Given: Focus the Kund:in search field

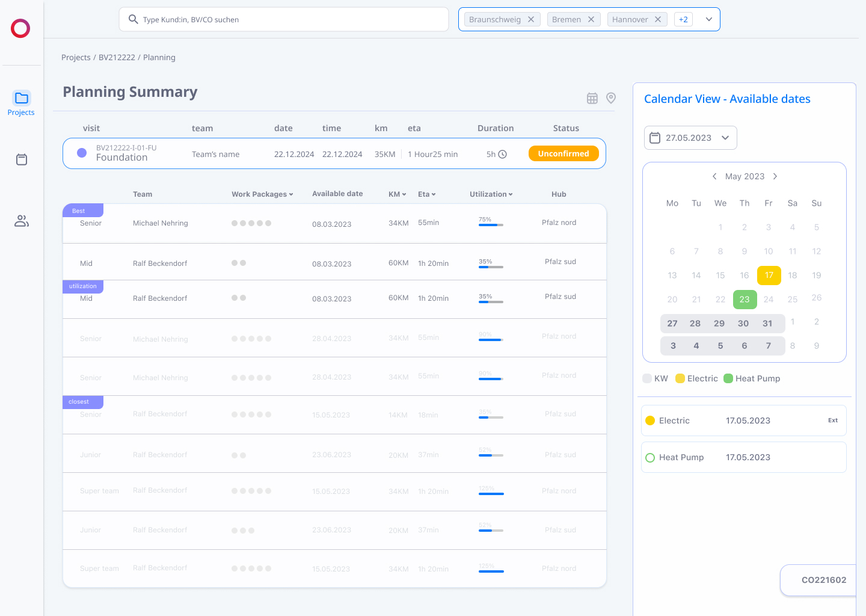Looking at the screenshot, I should (284, 19).
